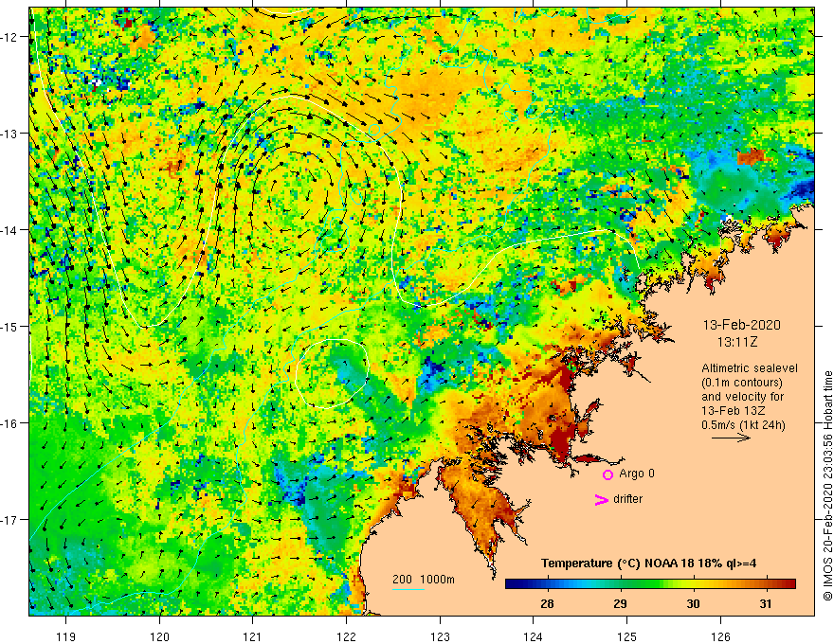Click the 'and velocity for' caption line
834x644 pixels.
[742, 397]
